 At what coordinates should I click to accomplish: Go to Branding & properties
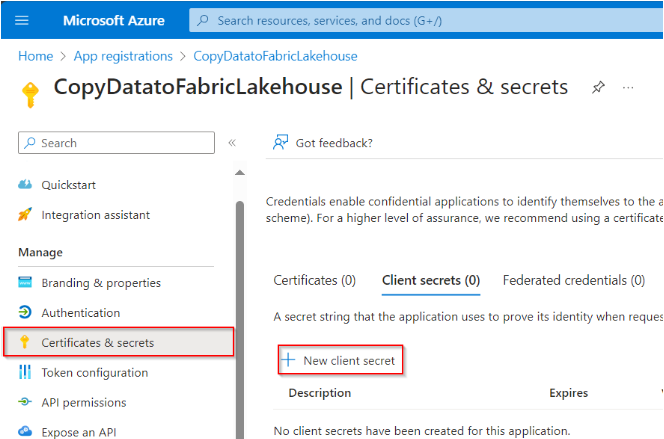[x=101, y=283]
